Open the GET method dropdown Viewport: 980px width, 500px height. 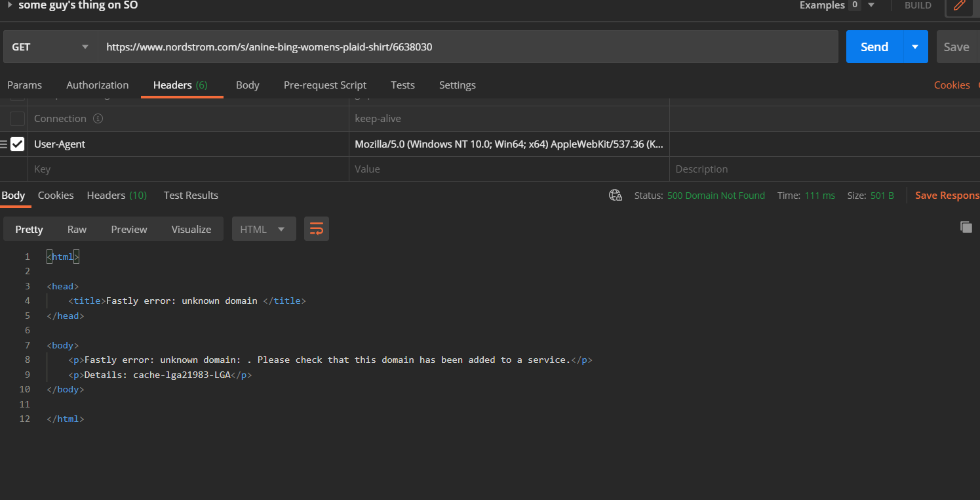(x=50, y=47)
